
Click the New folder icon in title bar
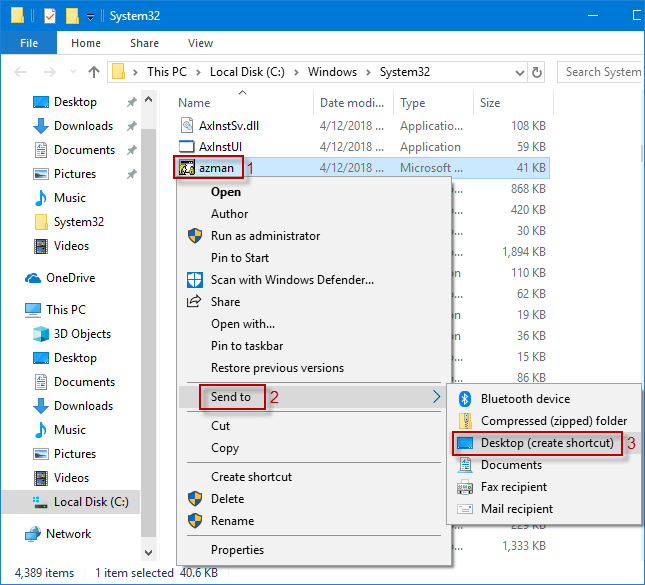click(x=72, y=16)
